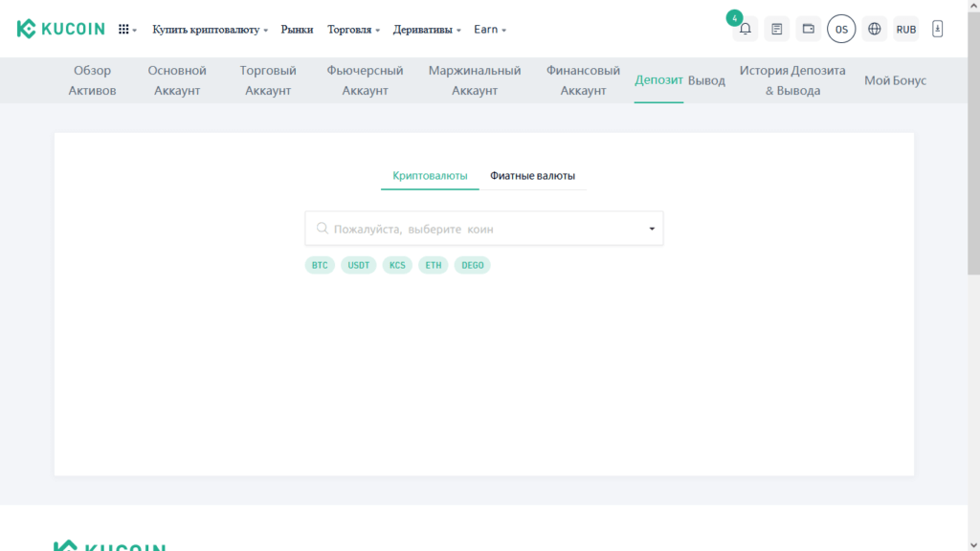Open the OS user profile avatar
This screenshot has height=551, width=980.
tap(841, 29)
